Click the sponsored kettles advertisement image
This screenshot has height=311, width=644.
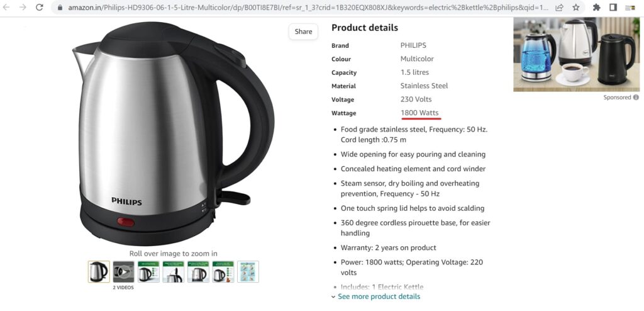point(576,54)
